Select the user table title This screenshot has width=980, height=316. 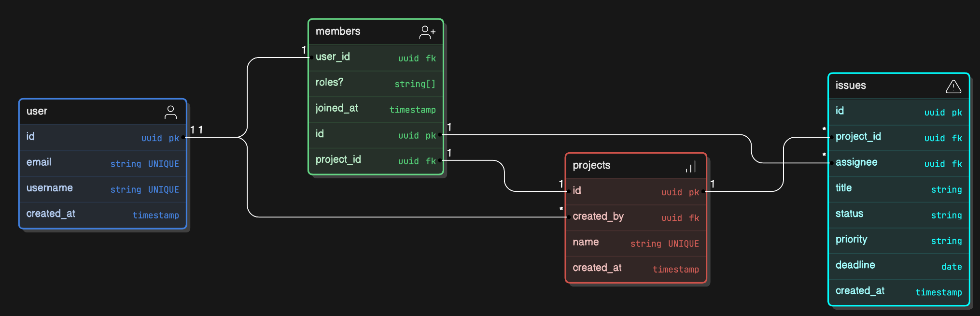click(x=37, y=111)
